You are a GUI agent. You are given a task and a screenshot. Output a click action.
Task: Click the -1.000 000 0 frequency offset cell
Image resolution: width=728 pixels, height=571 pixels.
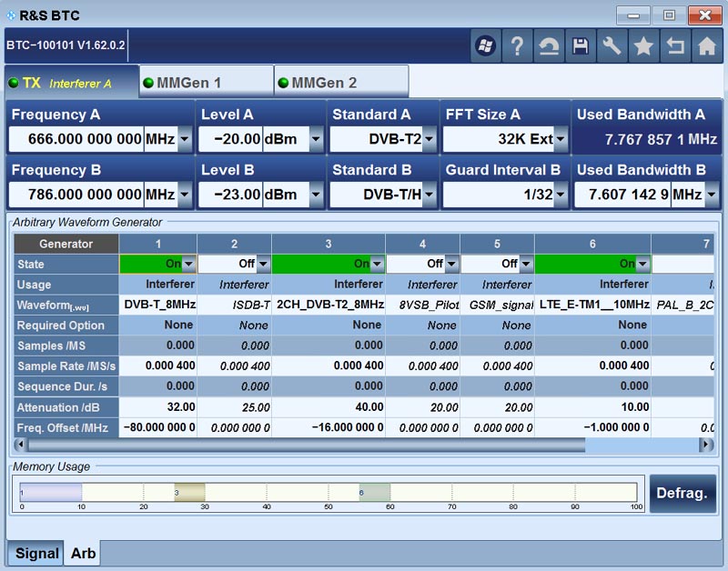(x=593, y=427)
